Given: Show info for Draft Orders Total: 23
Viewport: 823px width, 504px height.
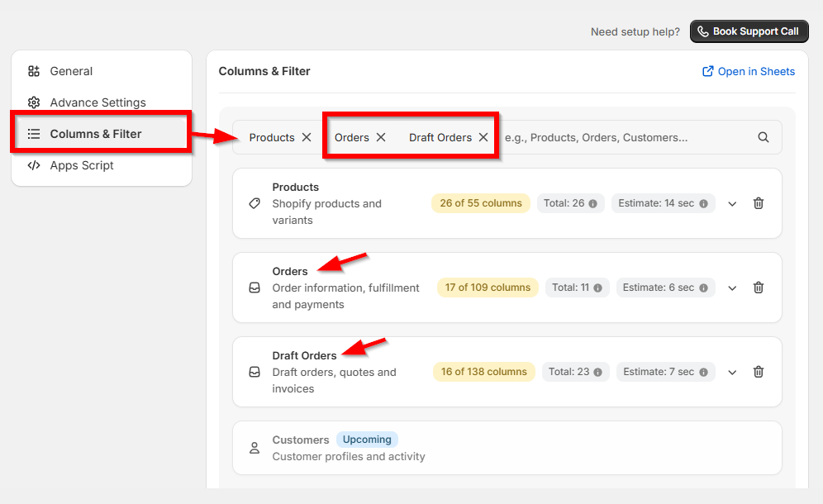Looking at the screenshot, I should point(597,373).
